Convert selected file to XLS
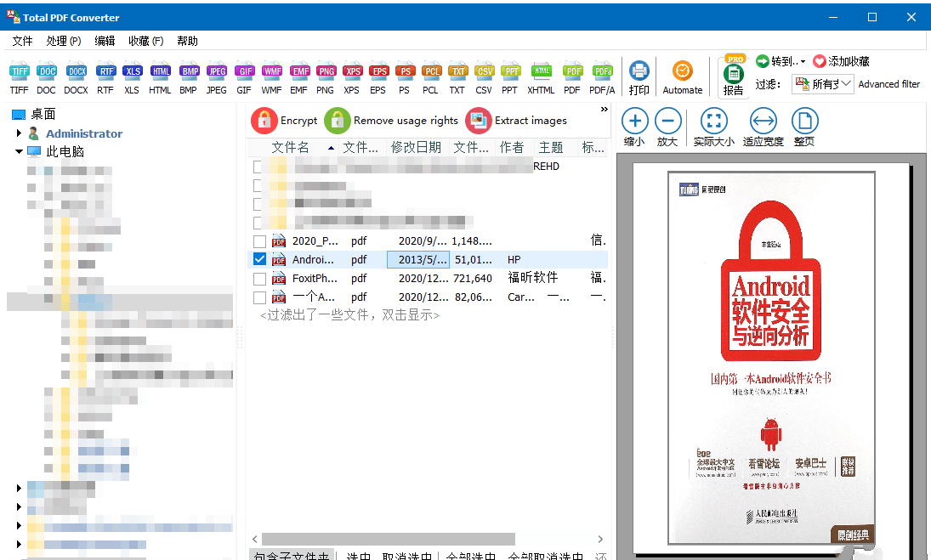 [x=132, y=77]
